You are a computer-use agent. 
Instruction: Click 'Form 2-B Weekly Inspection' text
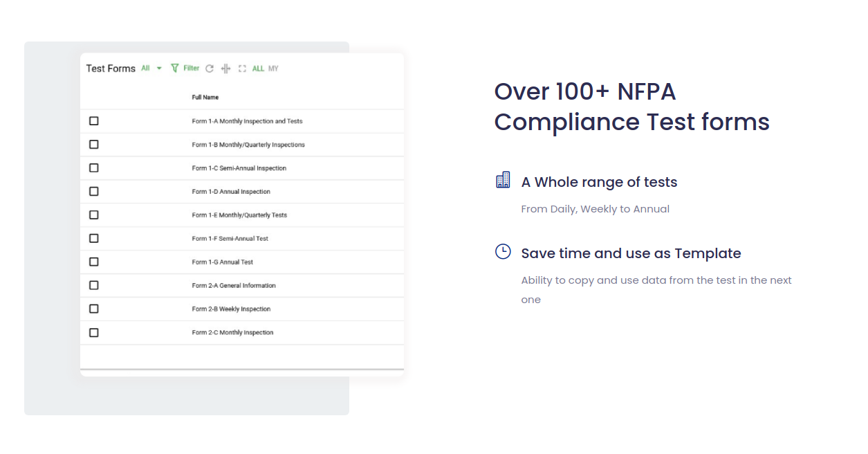pos(231,309)
